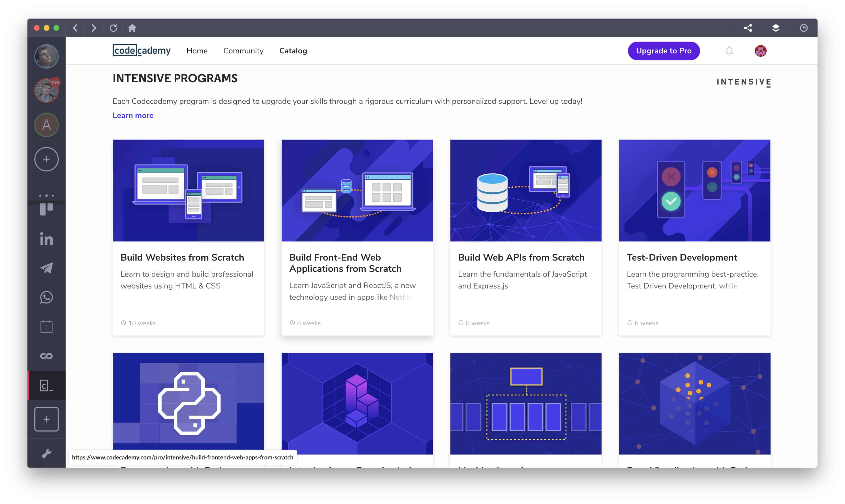Click the layers stack icon
Viewport: 845px width, 504px height.
pyautogui.click(x=776, y=28)
